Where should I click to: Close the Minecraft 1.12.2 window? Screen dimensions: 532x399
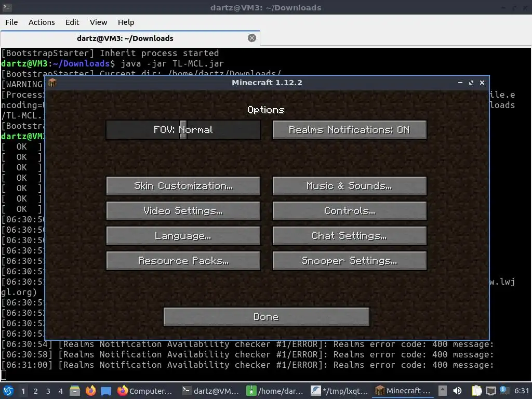point(482,83)
